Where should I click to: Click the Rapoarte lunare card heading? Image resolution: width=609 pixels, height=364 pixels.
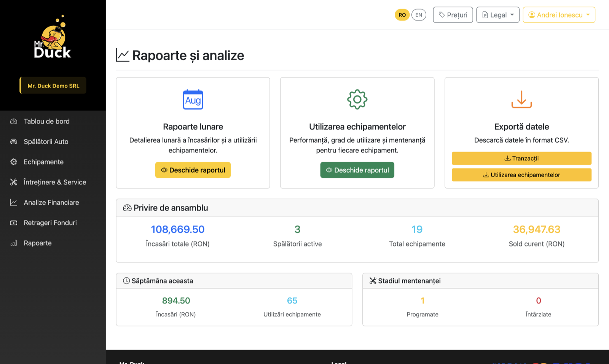tap(193, 127)
